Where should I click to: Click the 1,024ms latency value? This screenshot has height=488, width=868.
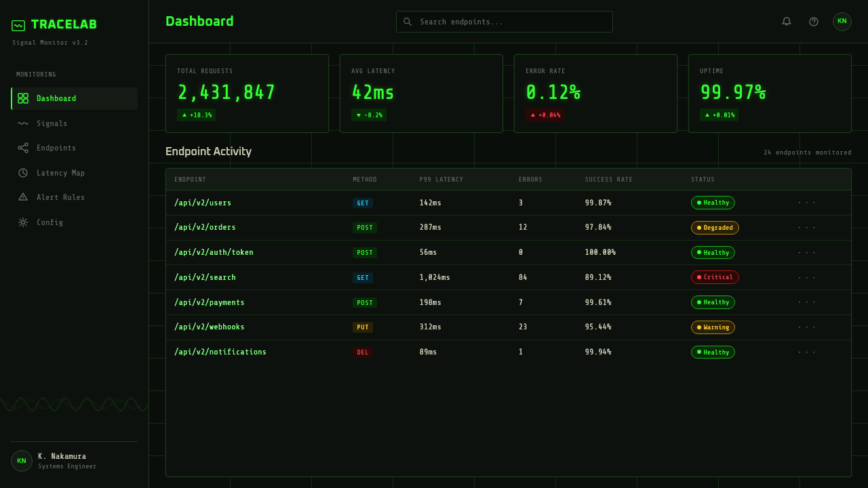pyautogui.click(x=435, y=277)
